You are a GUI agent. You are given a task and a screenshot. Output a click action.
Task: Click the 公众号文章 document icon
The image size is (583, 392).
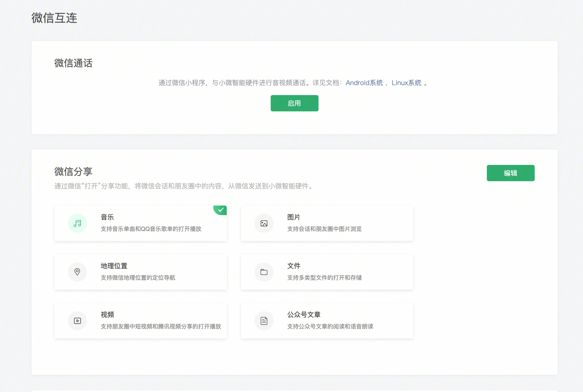coord(264,321)
